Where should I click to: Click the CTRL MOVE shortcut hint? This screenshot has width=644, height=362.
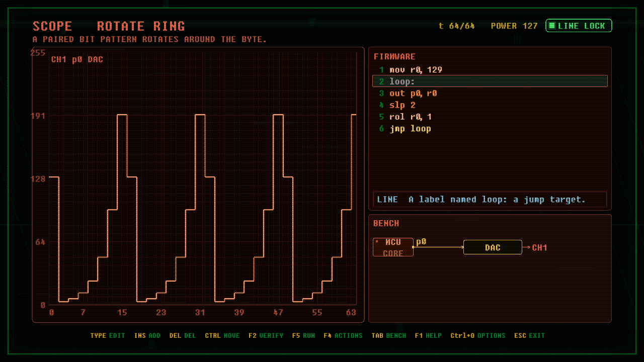pos(222,335)
